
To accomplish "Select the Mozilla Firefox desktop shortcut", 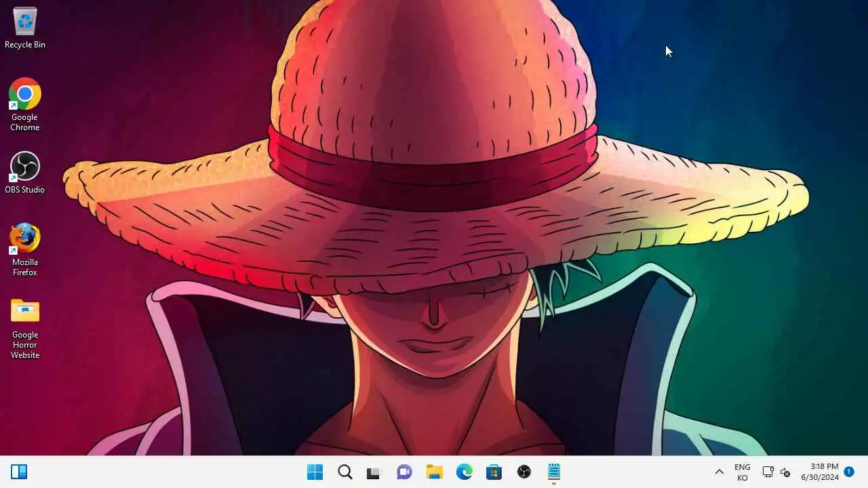I will [x=25, y=250].
